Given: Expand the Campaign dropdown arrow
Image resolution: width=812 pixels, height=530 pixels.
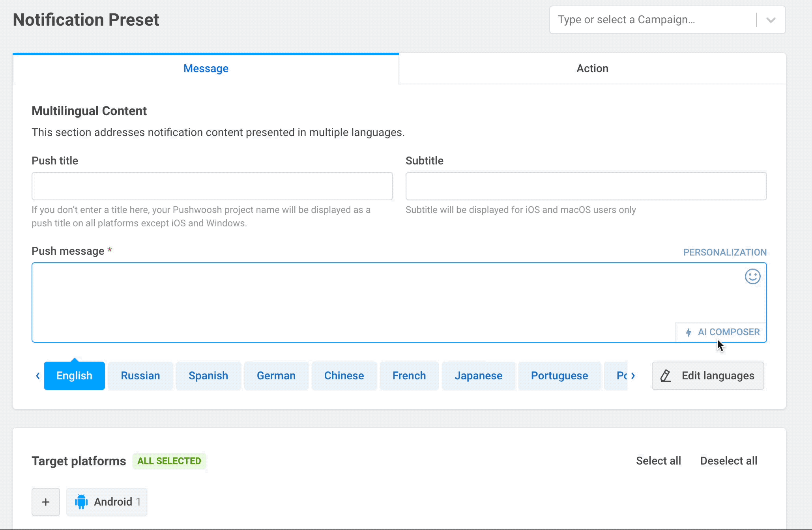Looking at the screenshot, I should [771, 20].
